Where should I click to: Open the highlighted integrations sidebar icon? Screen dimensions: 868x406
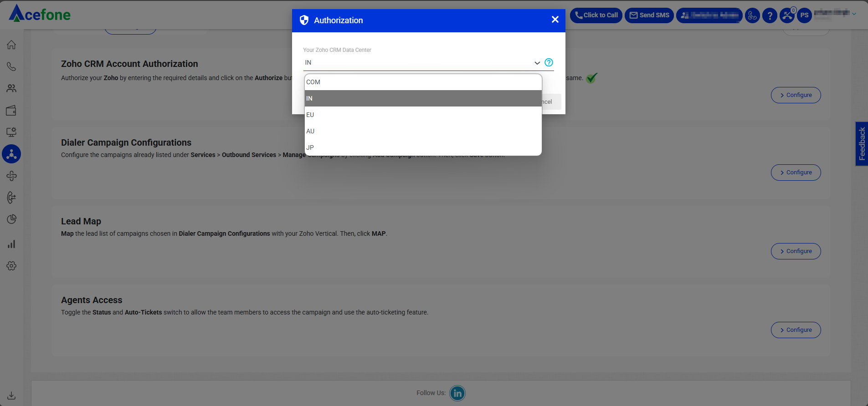coord(11,154)
